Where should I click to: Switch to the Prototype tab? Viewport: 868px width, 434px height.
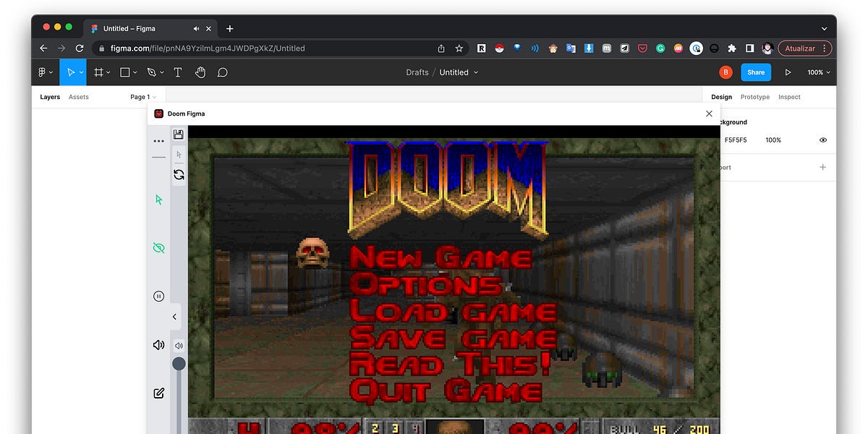pos(754,96)
